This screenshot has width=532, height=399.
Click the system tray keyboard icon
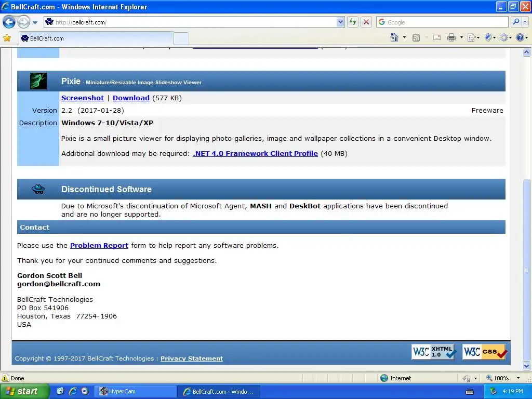pyautogui.click(x=470, y=392)
